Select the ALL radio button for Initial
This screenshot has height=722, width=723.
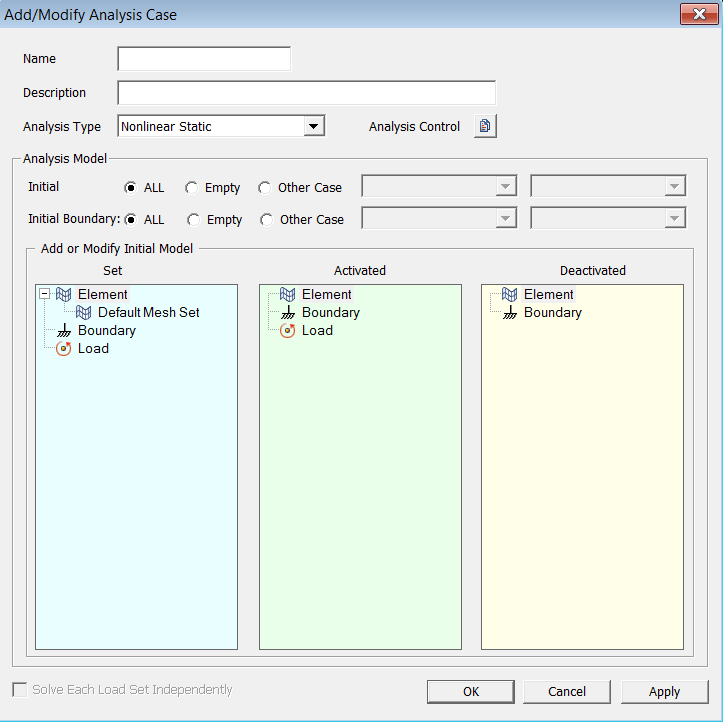click(131, 188)
